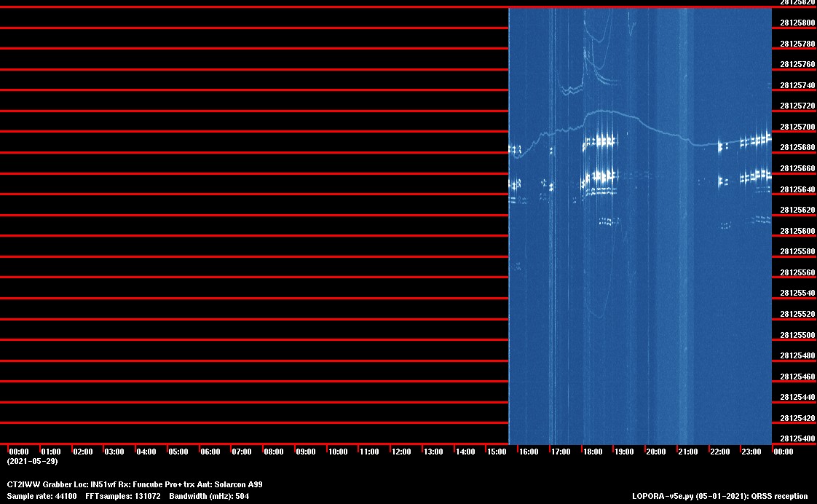Click the 28125720 frequency label

pyautogui.click(x=797, y=106)
